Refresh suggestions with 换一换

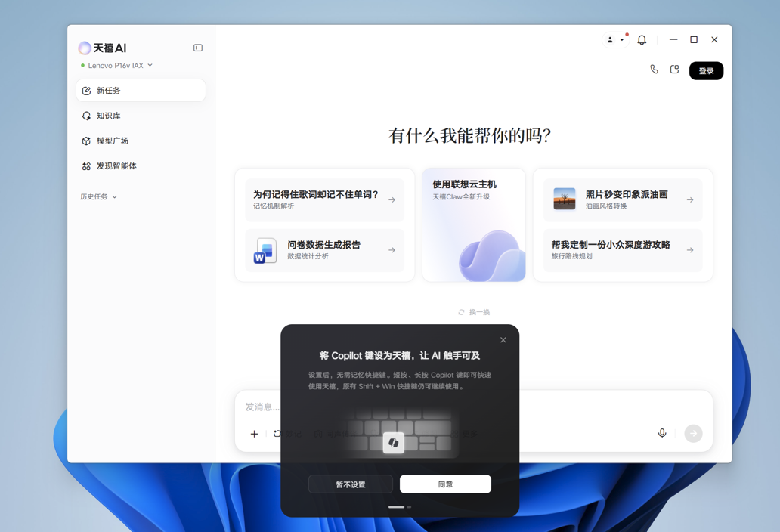click(x=474, y=312)
